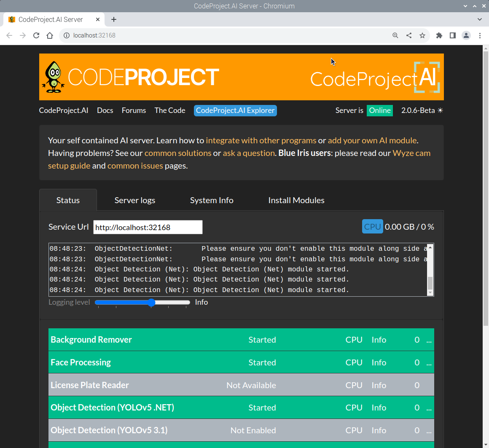Image resolution: width=489 pixels, height=448 pixels.
Task: Click log panel scrollbar up arrow
Action: pos(430,247)
